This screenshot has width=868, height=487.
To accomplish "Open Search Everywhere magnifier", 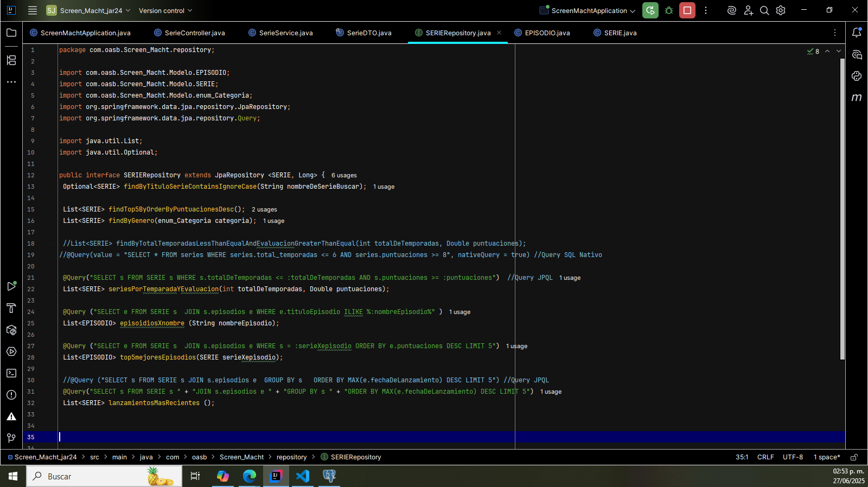I will pyautogui.click(x=764, y=10).
